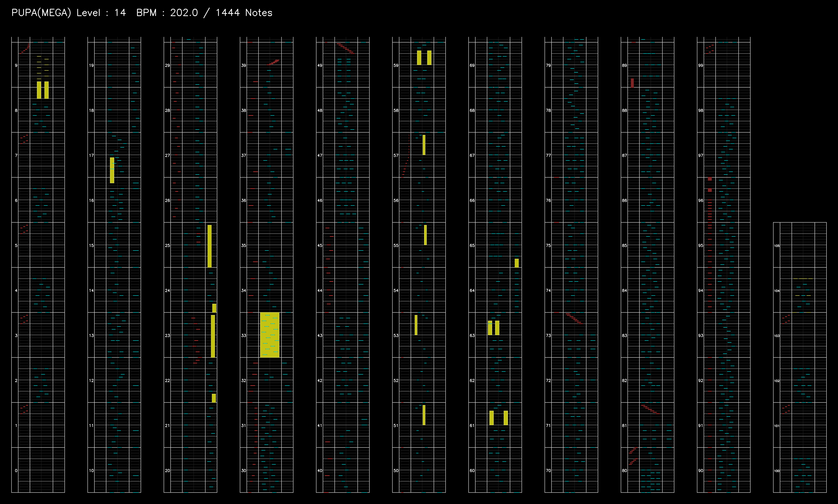Click the red stacked notes in measure 89
This screenshot has height=504, width=838.
point(632,83)
